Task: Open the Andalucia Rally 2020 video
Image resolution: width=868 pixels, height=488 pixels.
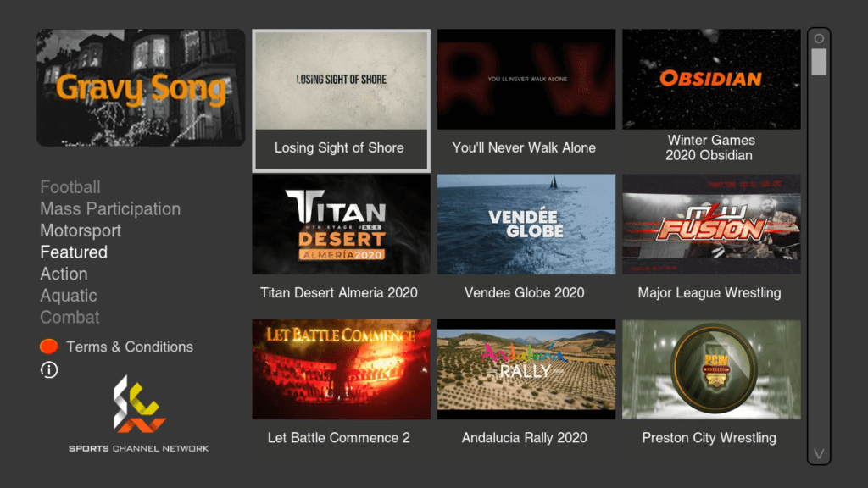Action: click(x=526, y=369)
